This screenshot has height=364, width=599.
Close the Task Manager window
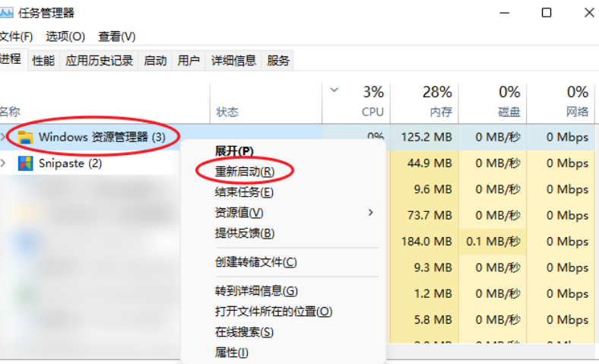(x=589, y=13)
